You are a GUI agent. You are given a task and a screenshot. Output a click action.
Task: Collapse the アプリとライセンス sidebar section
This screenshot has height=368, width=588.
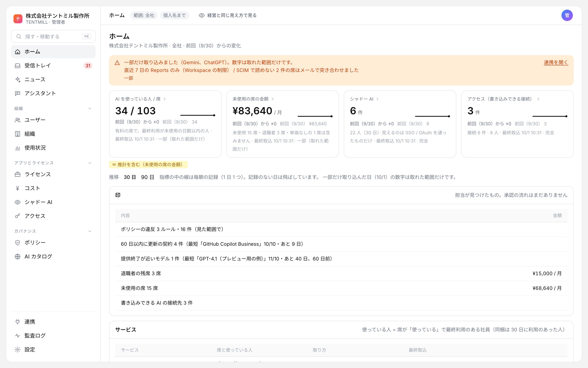(x=90, y=163)
